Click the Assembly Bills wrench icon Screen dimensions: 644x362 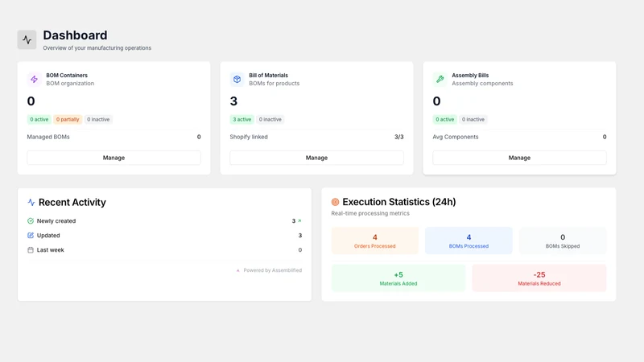pos(440,79)
